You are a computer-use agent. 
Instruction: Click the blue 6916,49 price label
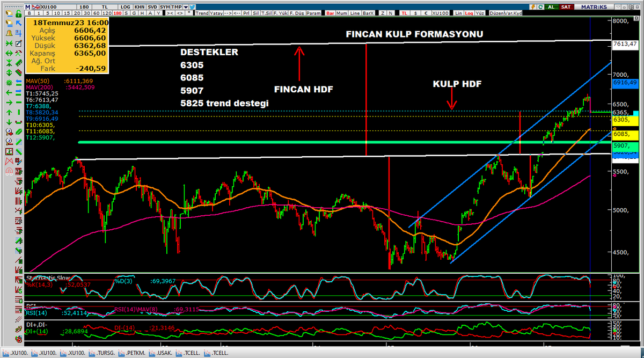(625, 83)
